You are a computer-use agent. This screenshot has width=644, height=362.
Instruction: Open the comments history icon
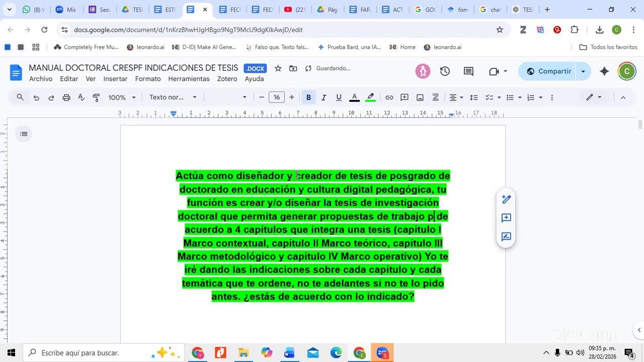pyautogui.click(x=468, y=71)
